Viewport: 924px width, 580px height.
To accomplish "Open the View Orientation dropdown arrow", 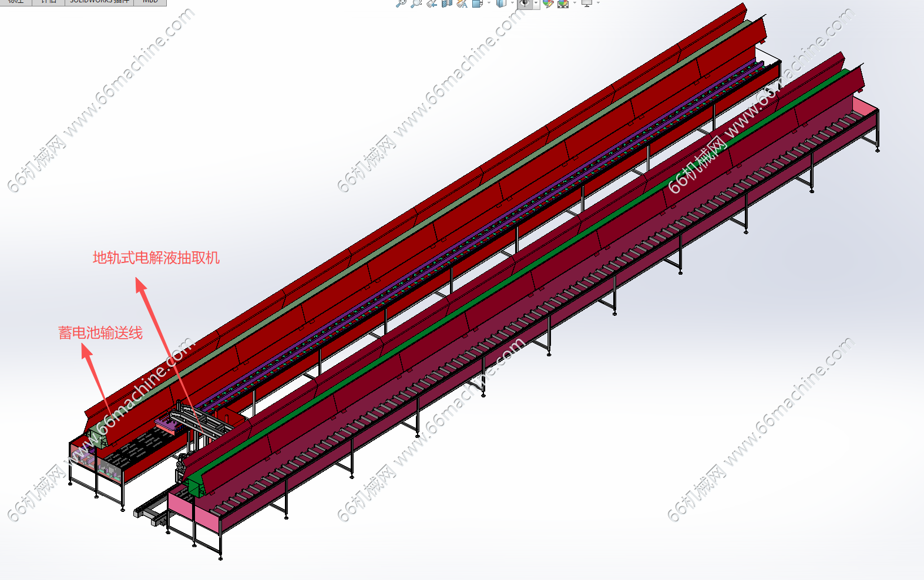I will pyautogui.click(x=489, y=3).
